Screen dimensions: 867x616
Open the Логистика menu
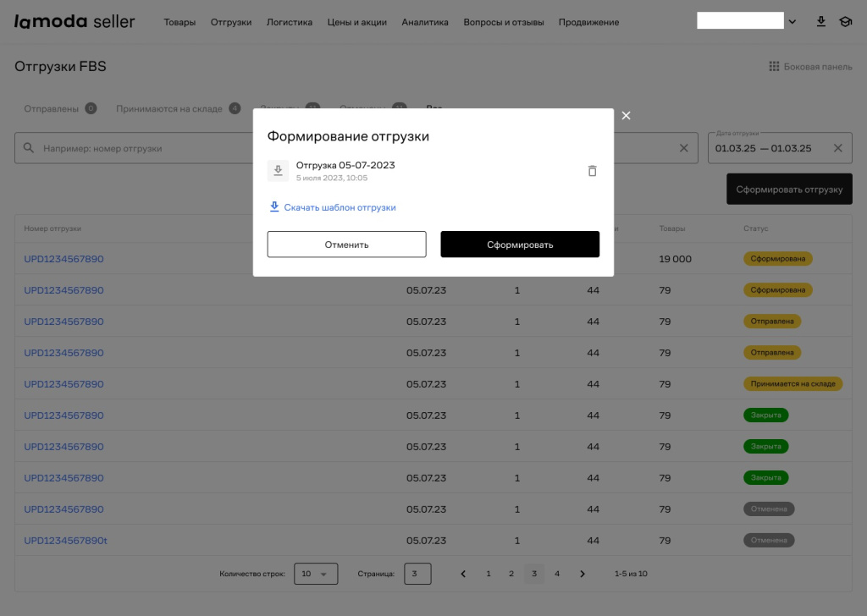(289, 22)
